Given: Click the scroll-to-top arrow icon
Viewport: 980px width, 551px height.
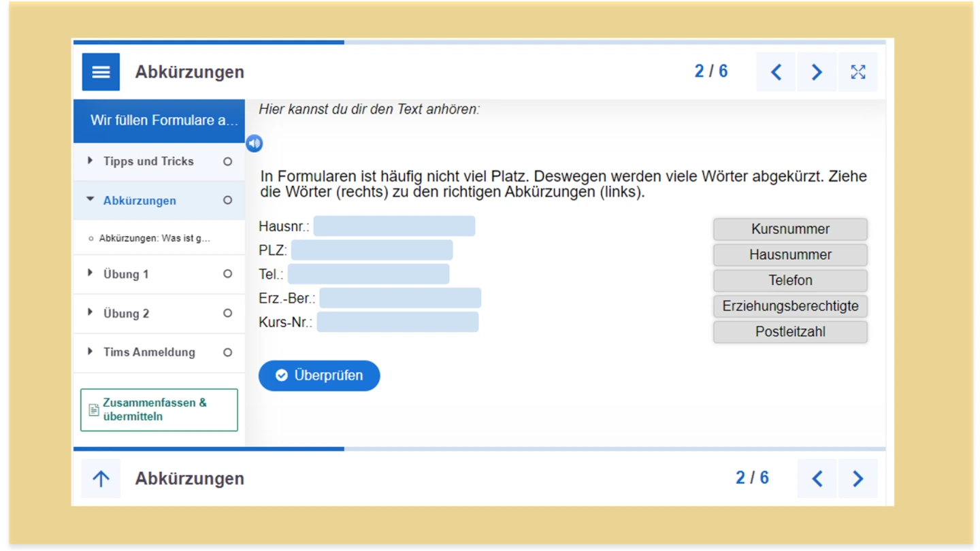Looking at the screenshot, I should pos(101,479).
